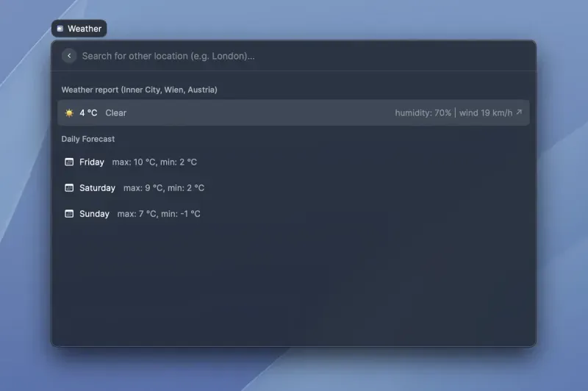This screenshot has width=588, height=391.
Task: Click Friday's max 10 °C, min 2 °C text
Action: tap(154, 162)
